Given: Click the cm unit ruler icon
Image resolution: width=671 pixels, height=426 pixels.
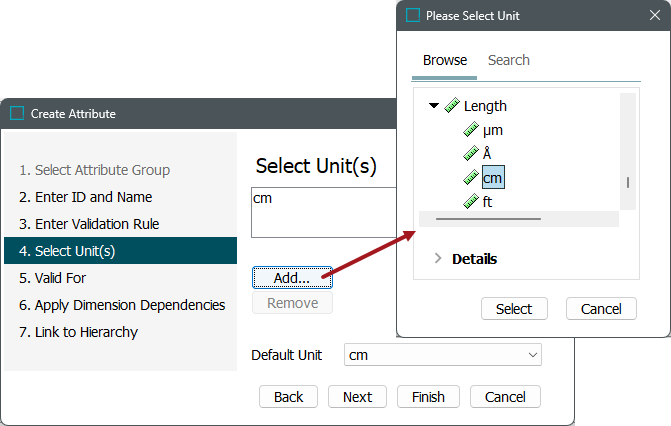Looking at the screenshot, I should (x=471, y=178).
